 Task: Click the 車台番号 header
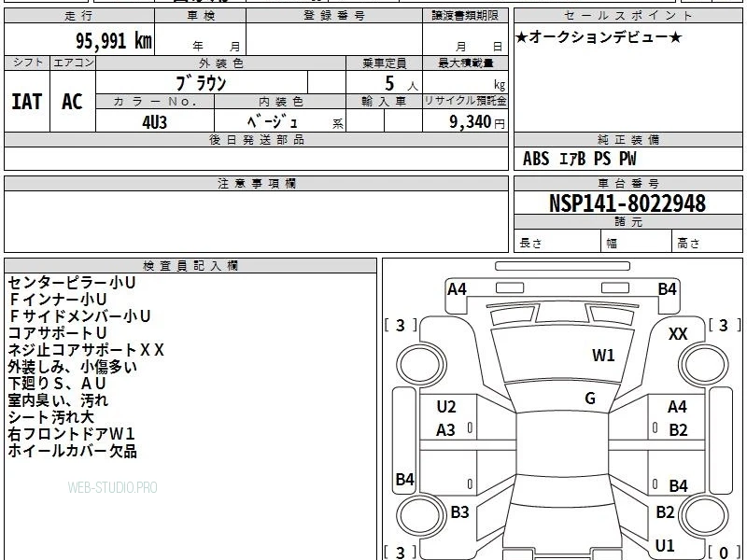[x=627, y=183]
